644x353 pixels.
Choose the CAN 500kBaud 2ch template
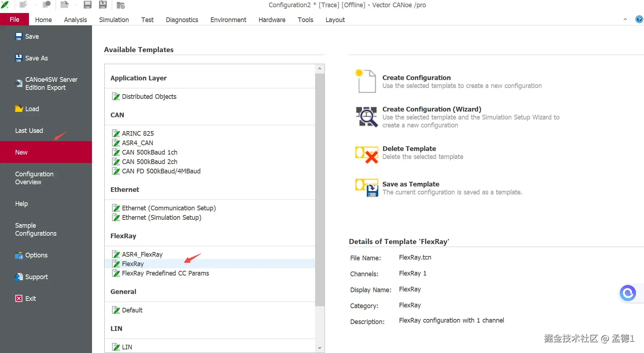[210, 162]
